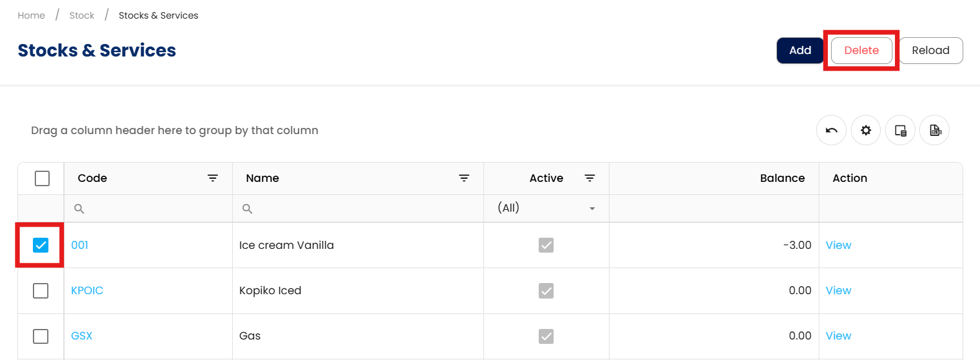Uncheck the row 001 checkbox
The height and width of the screenshot is (360, 980).
coord(40,245)
